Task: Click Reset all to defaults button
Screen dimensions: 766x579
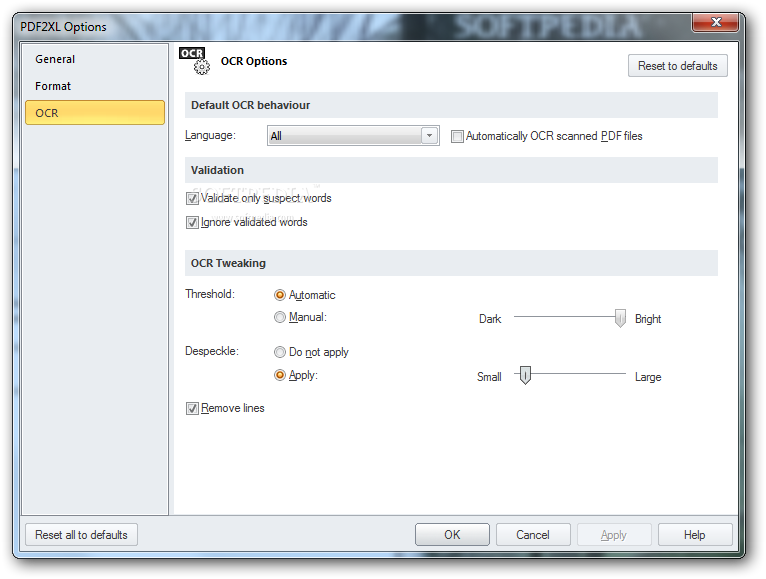Action: (x=82, y=535)
